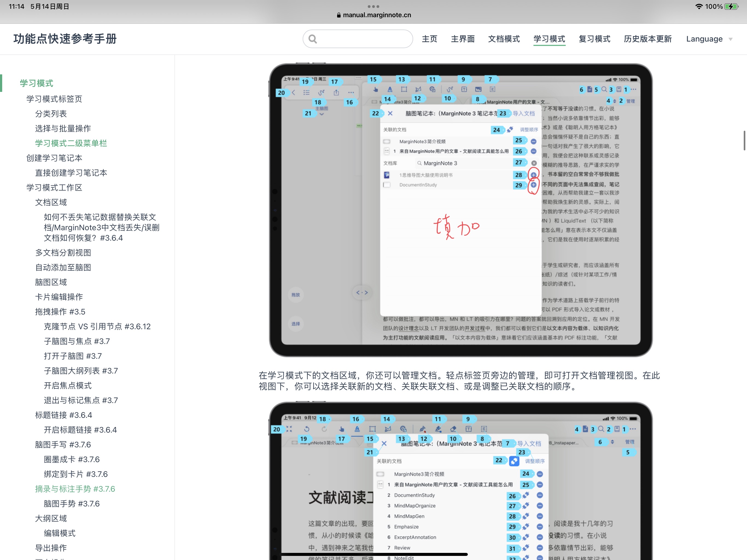The width and height of the screenshot is (747, 560).
Task: Jump to 卡片编辑操作 section
Action: click(59, 297)
